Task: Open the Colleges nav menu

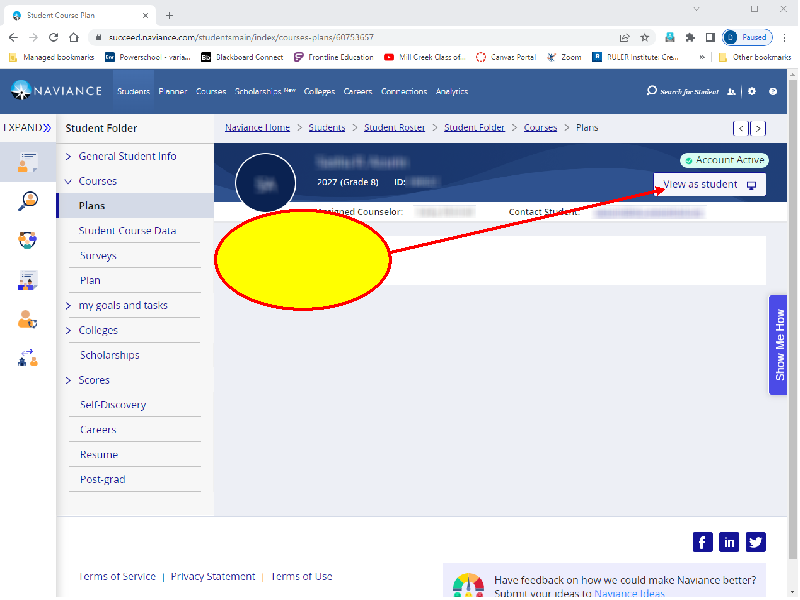Action: (319, 91)
